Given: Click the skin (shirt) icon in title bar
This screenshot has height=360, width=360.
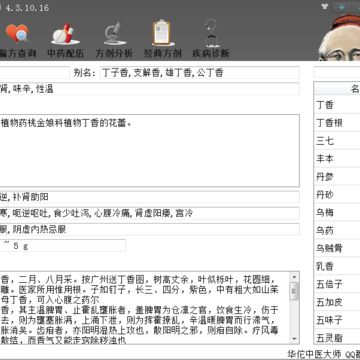Looking at the screenshot, I should (x=325, y=7).
